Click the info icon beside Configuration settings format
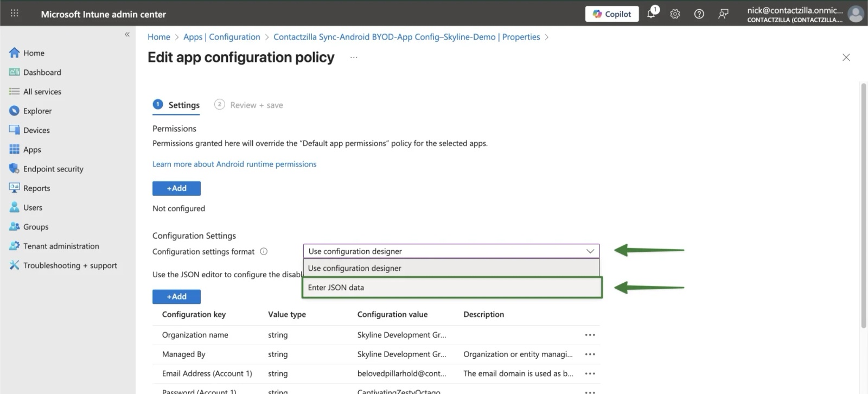Viewport: 868px width, 394px height. point(264,251)
